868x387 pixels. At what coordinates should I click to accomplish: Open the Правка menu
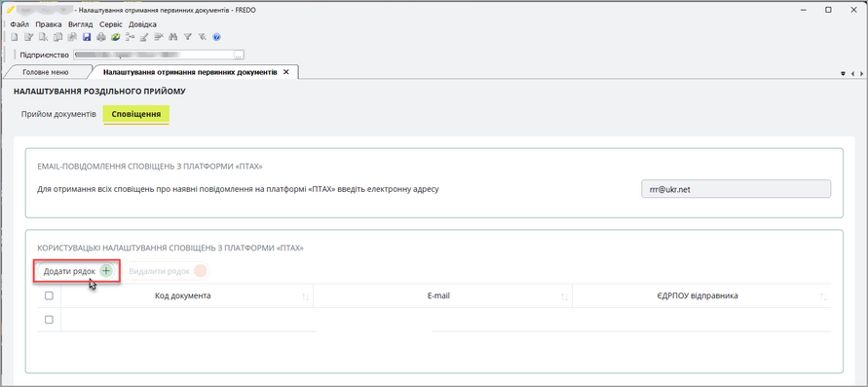point(48,24)
